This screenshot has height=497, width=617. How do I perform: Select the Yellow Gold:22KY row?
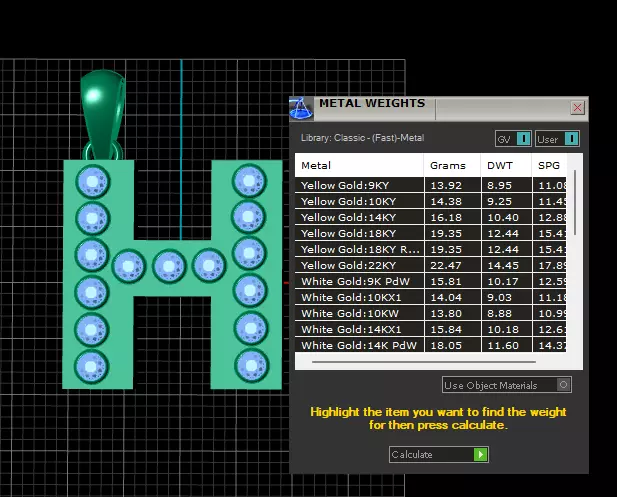pos(430,265)
